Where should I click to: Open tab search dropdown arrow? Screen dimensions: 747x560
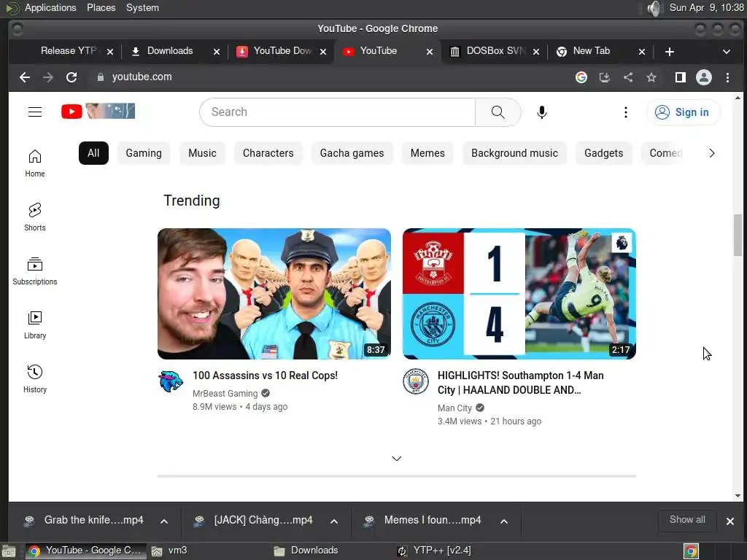pos(726,52)
